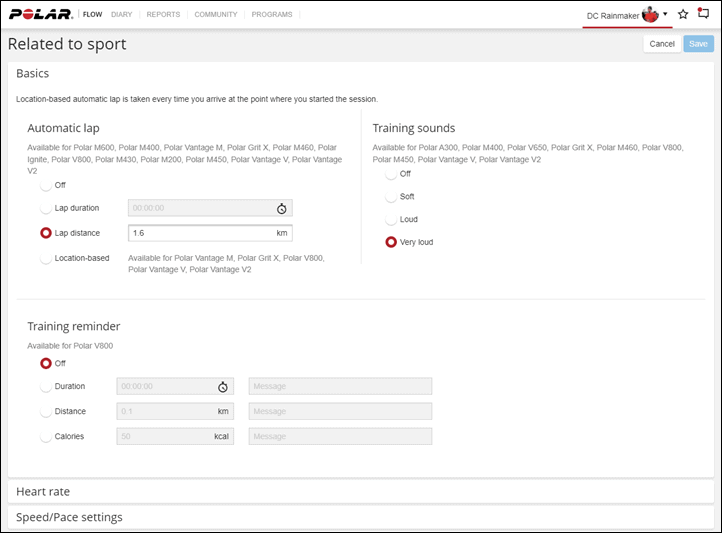The width and height of the screenshot is (722, 533).
Task: Select Off for Automatic lap
Action: click(46, 185)
